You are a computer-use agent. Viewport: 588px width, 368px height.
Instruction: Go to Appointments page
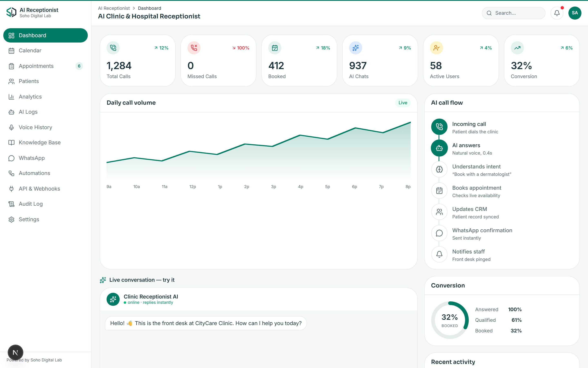click(x=46, y=66)
